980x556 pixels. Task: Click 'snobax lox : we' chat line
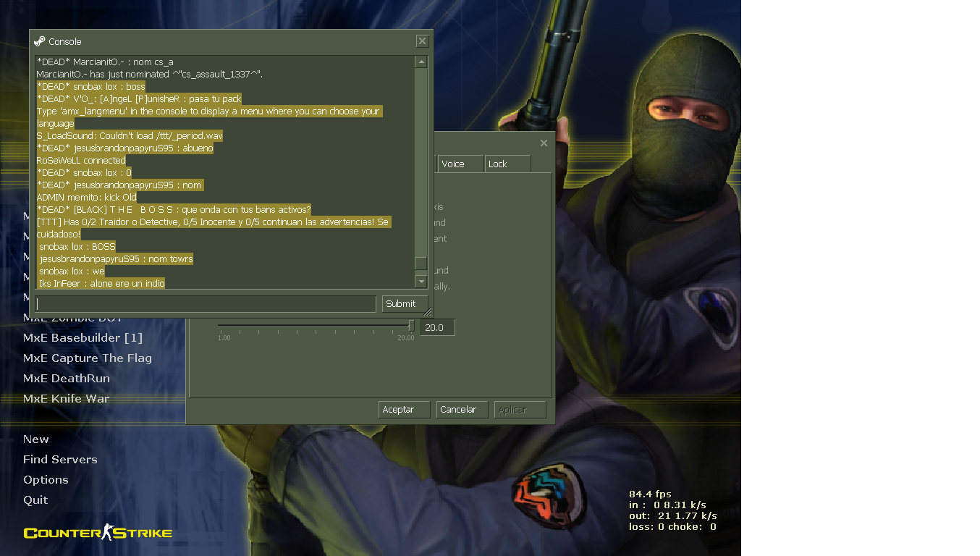pos(71,271)
